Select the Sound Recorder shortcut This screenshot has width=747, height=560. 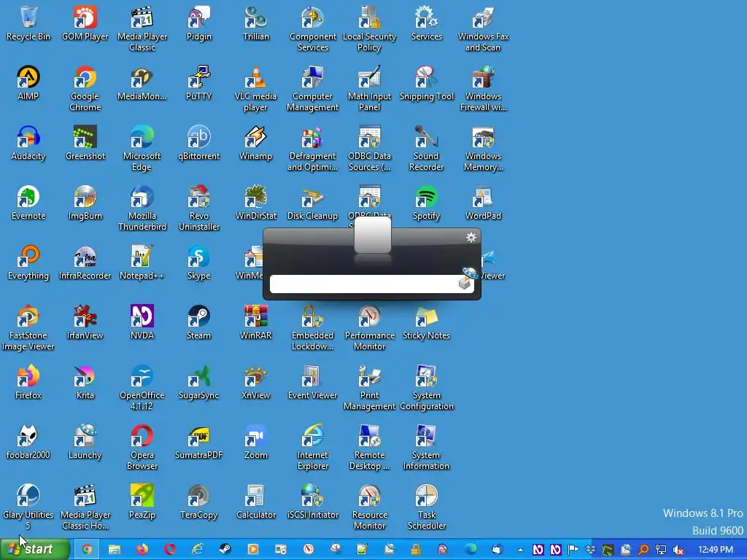[426, 149]
